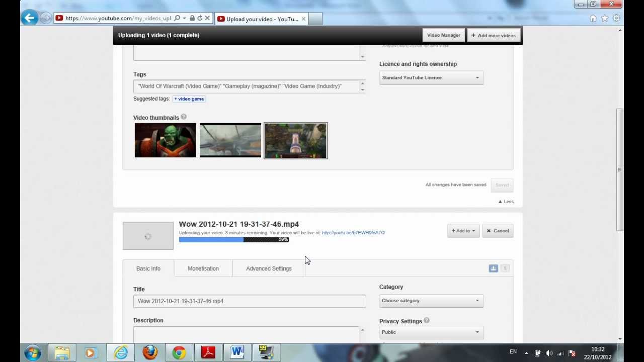Open Windows Media Player from taskbar
The height and width of the screenshot is (362, 644).
coord(91,352)
